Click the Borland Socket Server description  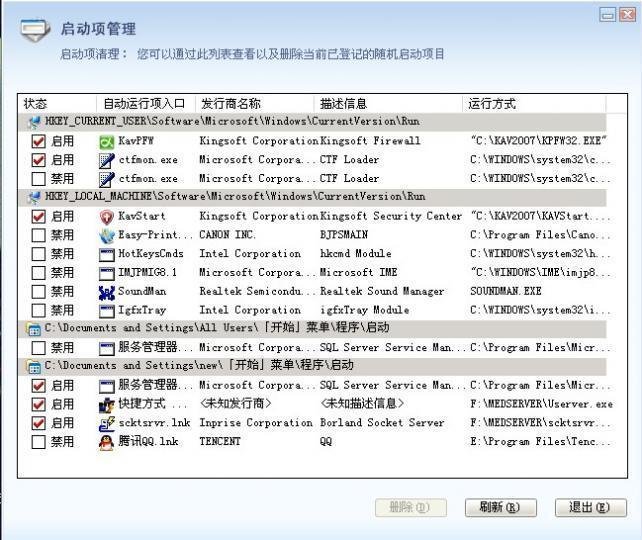382,423
